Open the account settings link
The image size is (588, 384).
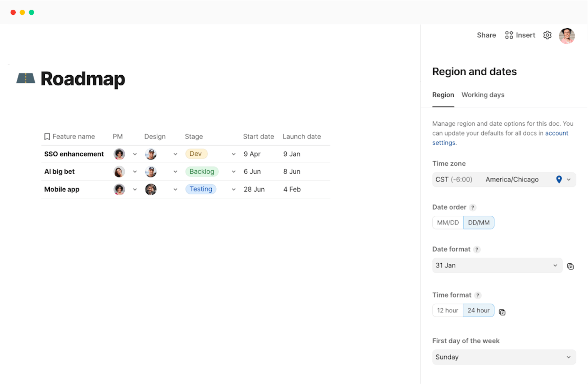tap(556, 133)
